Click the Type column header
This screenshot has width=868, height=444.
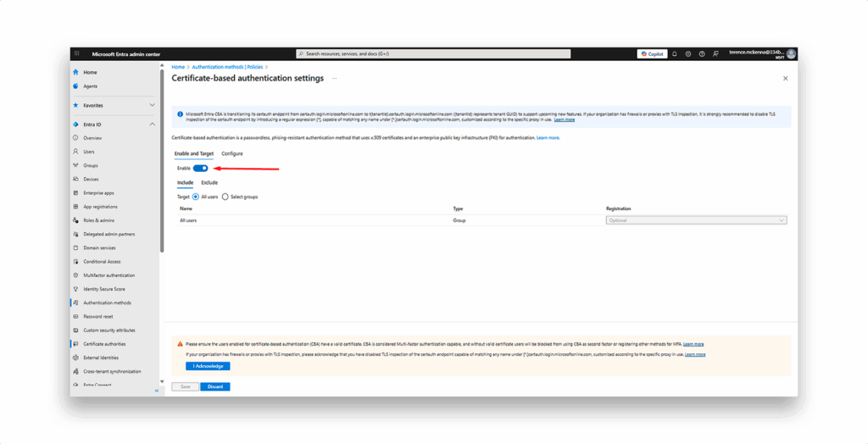click(458, 208)
